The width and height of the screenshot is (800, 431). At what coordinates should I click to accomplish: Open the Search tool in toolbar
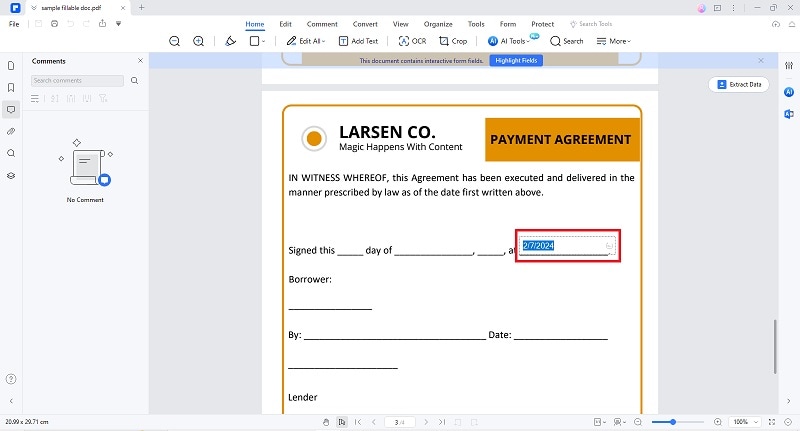click(566, 41)
